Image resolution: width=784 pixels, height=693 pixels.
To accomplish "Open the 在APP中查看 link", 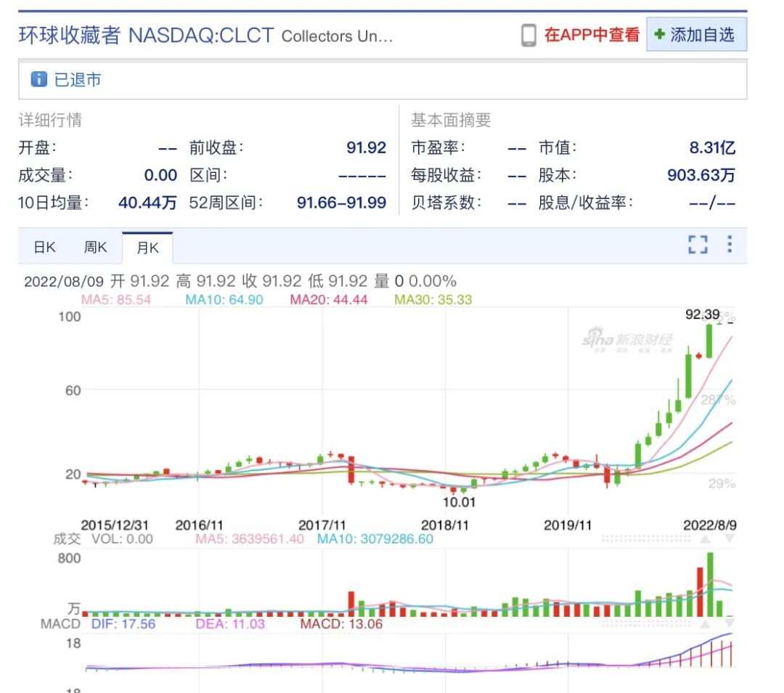I will pyautogui.click(x=592, y=35).
